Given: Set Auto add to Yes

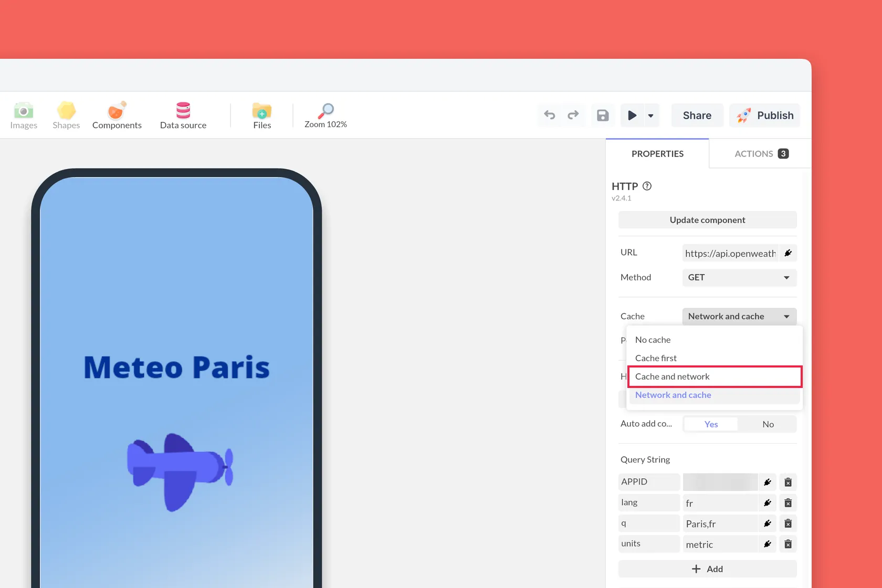Looking at the screenshot, I should click(711, 424).
